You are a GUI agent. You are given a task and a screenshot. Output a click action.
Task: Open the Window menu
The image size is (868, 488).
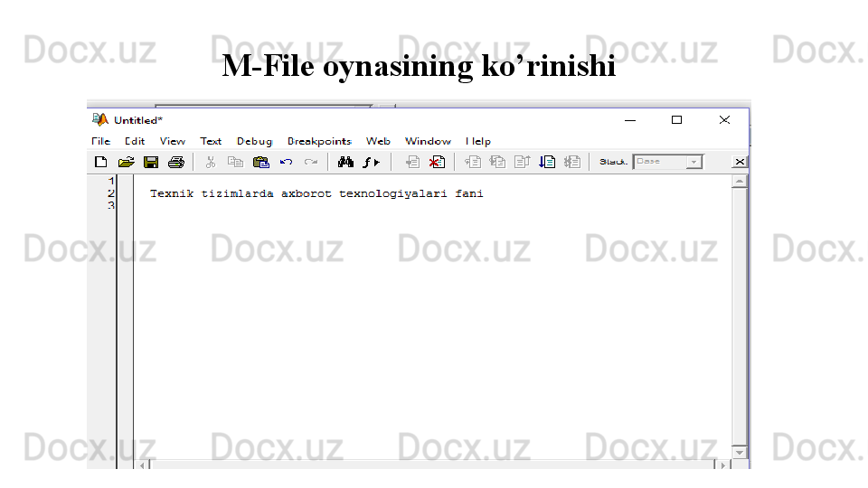tap(428, 141)
